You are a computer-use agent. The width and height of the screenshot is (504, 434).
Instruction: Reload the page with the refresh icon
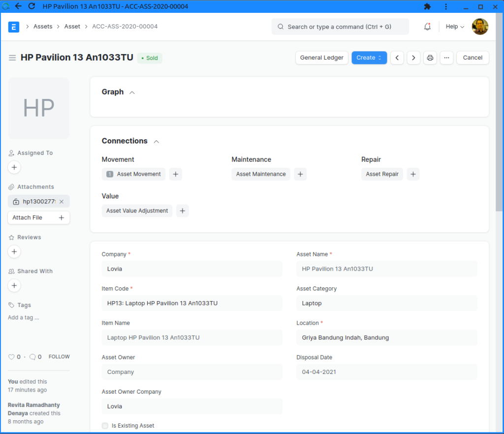(31, 6)
